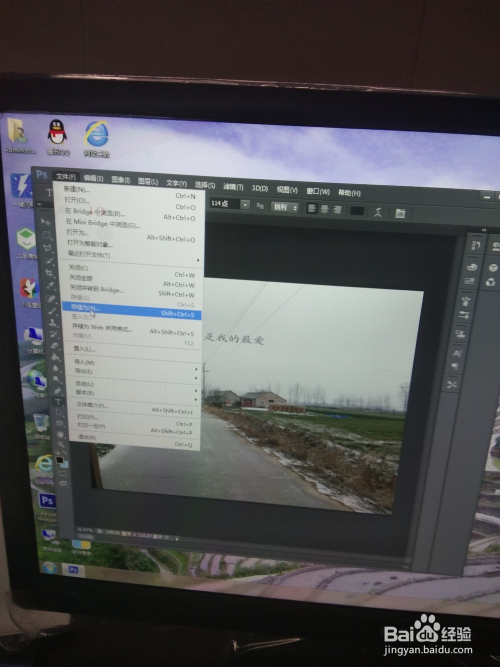Select the Lasso tool

coord(47,248)
